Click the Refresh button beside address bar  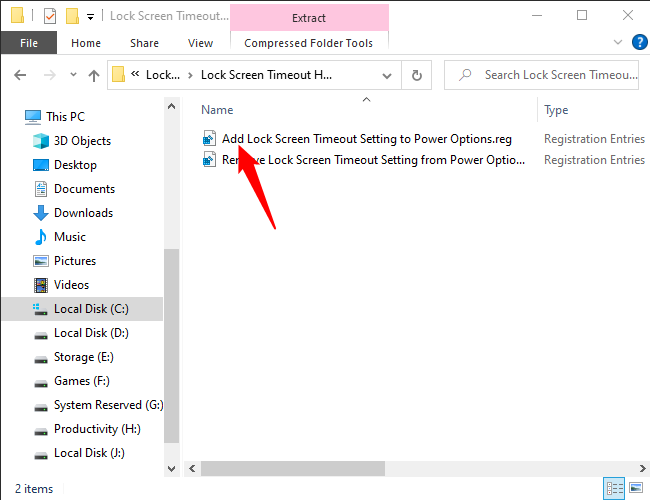(x=416, y=75)
